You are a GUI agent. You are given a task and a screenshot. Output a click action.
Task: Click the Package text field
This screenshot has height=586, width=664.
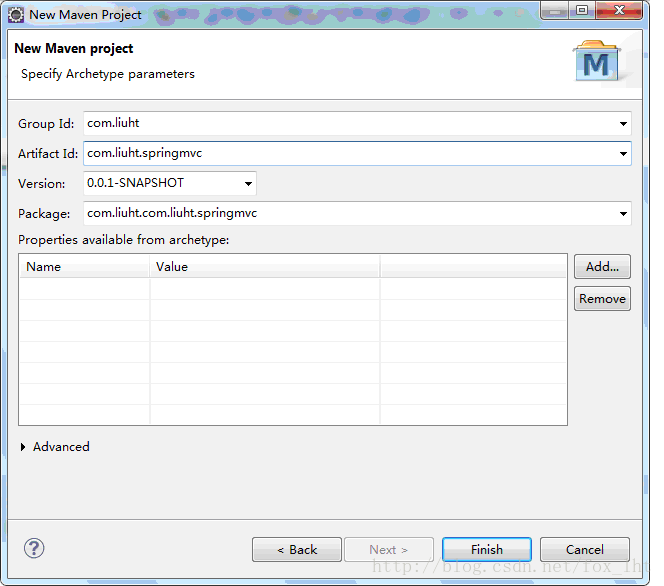(357, 214)
